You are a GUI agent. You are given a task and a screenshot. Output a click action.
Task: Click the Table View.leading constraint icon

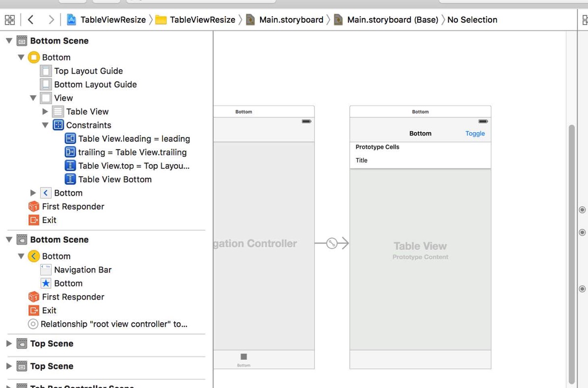coord(70,139)
